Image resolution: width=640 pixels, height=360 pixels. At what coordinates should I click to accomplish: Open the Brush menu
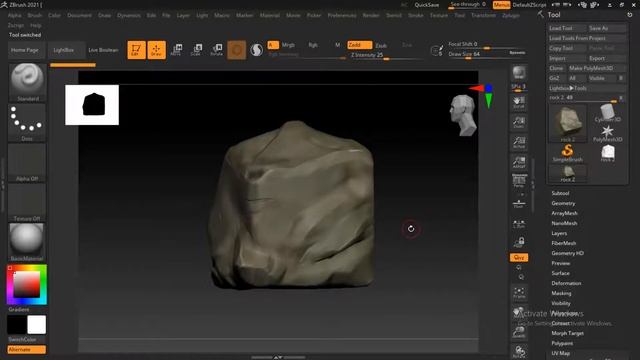pyautogui.click(x=35, y=15)
